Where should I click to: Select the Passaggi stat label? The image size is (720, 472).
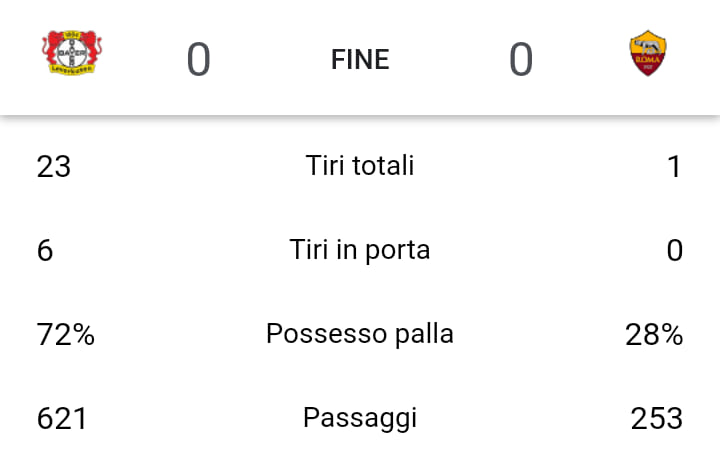pyautogui.click(x=360, y=417)
